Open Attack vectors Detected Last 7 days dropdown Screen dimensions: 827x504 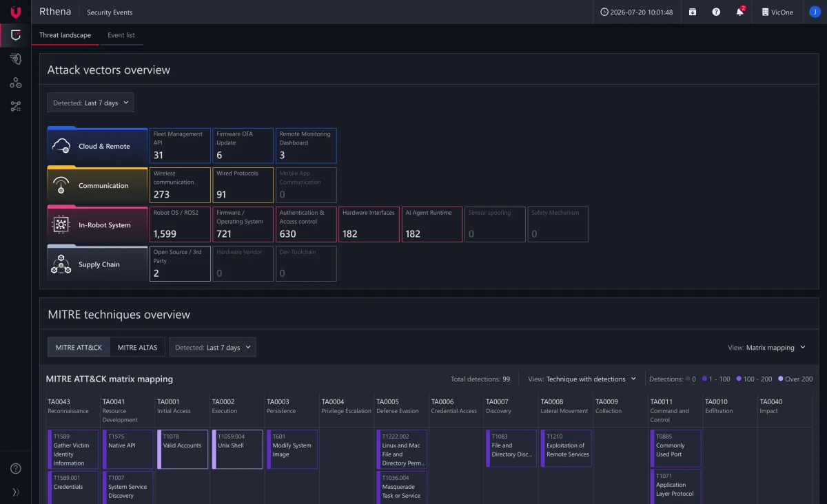[90, 103]
